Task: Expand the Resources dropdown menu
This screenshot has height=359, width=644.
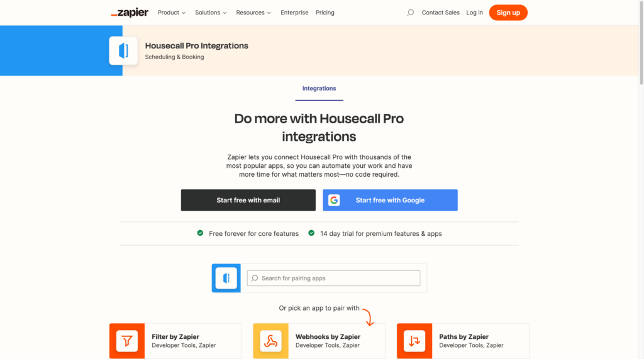Action: [x=253, y=13]
